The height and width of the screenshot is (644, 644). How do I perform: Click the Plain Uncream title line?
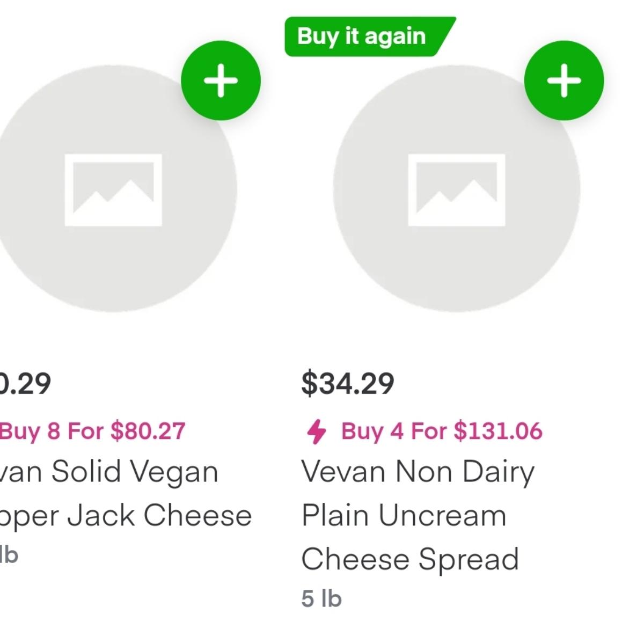click(404, 516)
